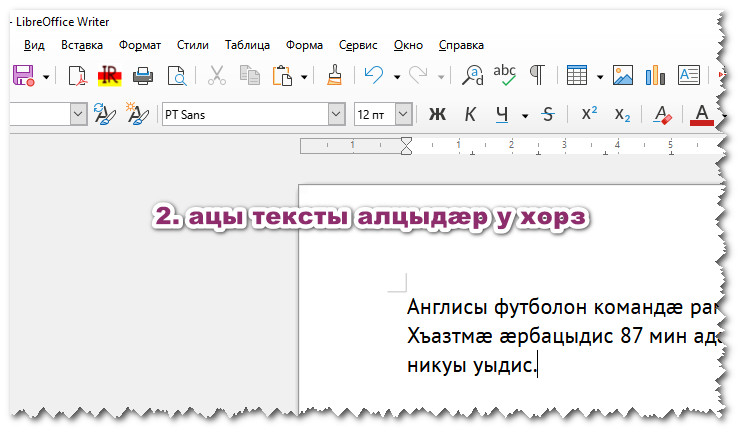The width and height of the screenshot is (744, 435).
Task: Expand the Undo history dropdown
Action: [x=397, y=76]
